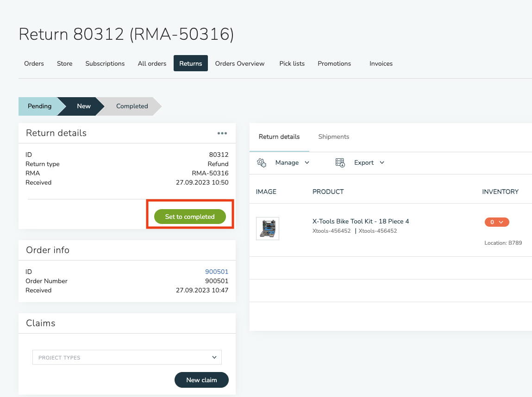The height and width of the screenshot is (397, 532).
Task: Click the Xtools-456452 SKU text after the separator
Action: (x=378, y=231)
